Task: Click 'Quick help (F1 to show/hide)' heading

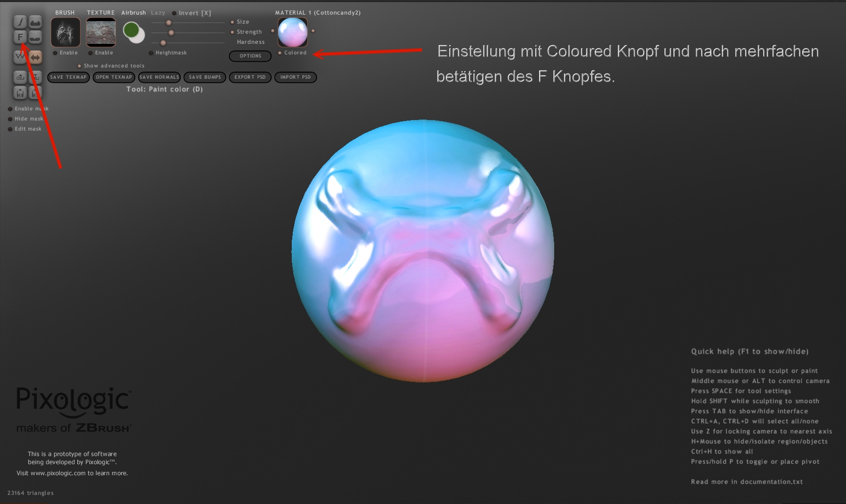Action: (750, 352)
